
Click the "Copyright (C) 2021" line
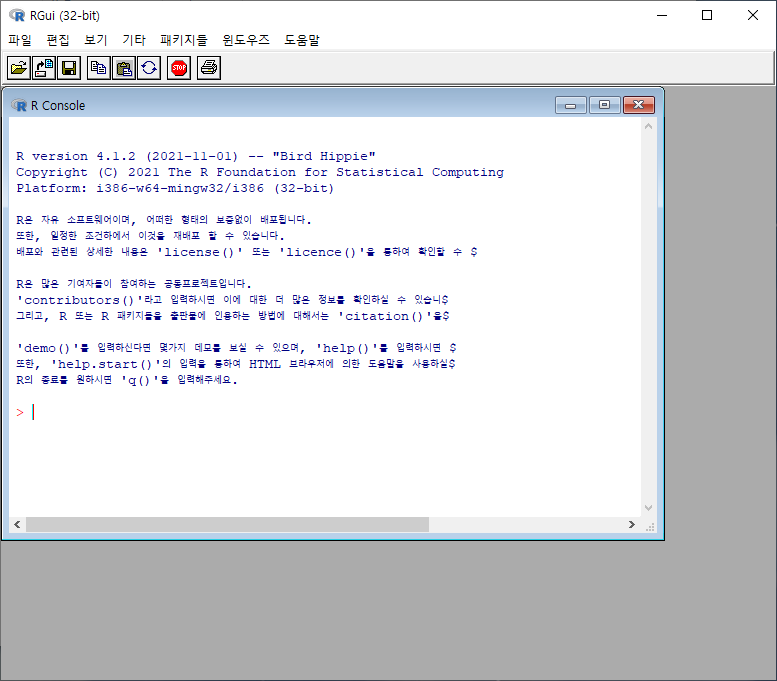tap(260, 172)
